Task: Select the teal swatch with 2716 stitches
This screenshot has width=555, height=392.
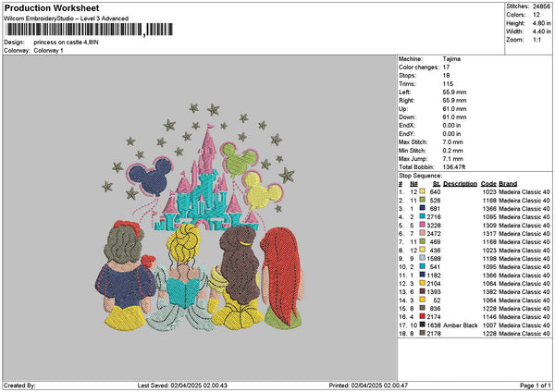Action: click(423, 217)
